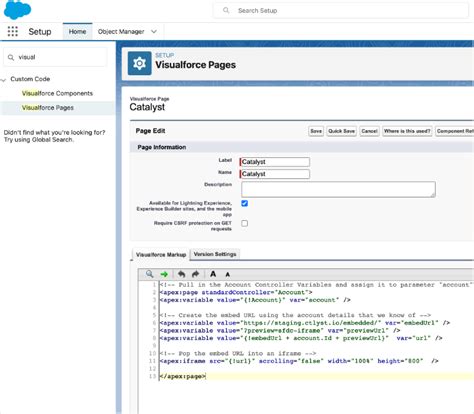Screen dimensions: 474x414
Task: Click the standardController Account line
Action: click(236, 293)
